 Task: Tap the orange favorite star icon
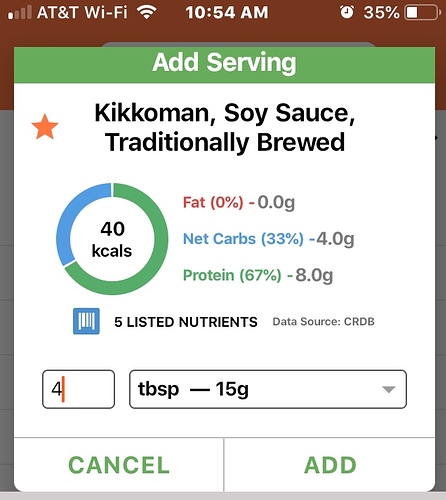coord(45,127)
